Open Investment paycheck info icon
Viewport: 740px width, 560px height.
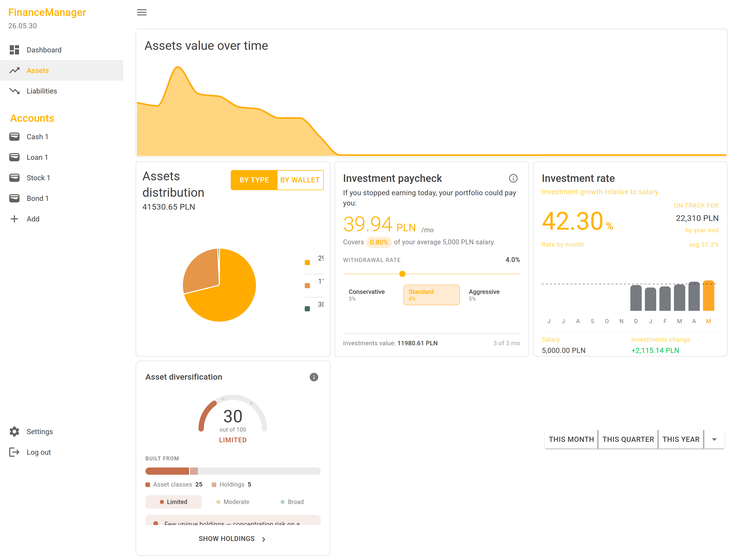click(513, 178)
